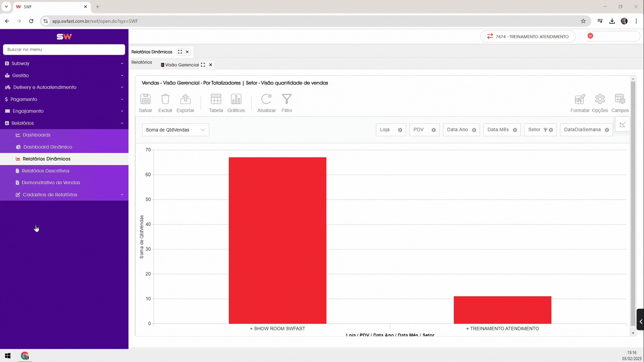This screenshot has width=644, height=362.
Task: Click the SW logo in sidebar
Action: coord(64,37)
